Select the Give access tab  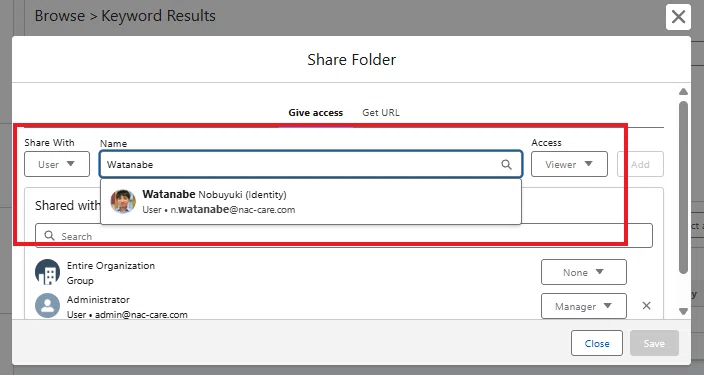click(316, 113)
